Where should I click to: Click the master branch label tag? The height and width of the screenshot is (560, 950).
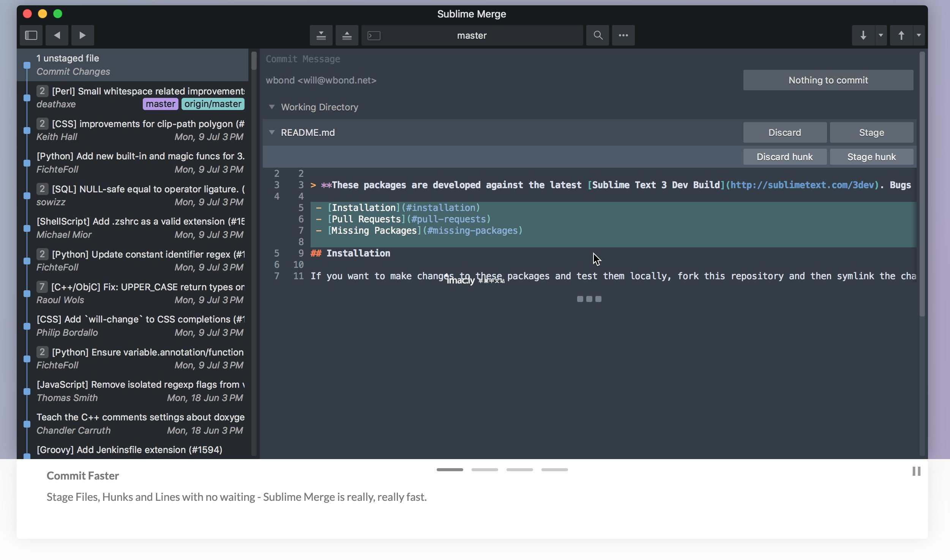[160, 104]
